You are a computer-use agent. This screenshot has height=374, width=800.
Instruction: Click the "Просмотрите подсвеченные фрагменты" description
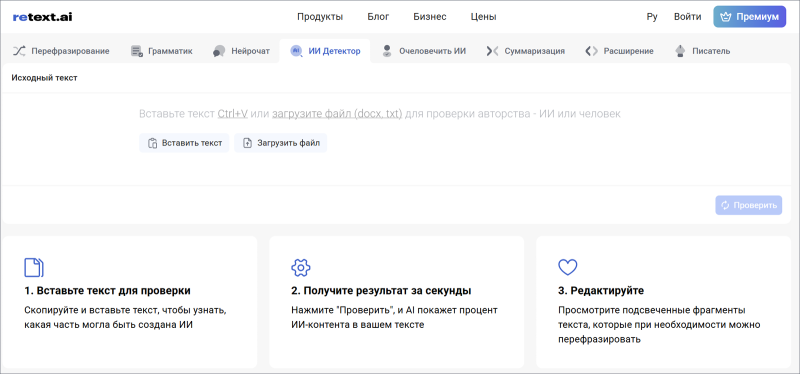point(659,325)
